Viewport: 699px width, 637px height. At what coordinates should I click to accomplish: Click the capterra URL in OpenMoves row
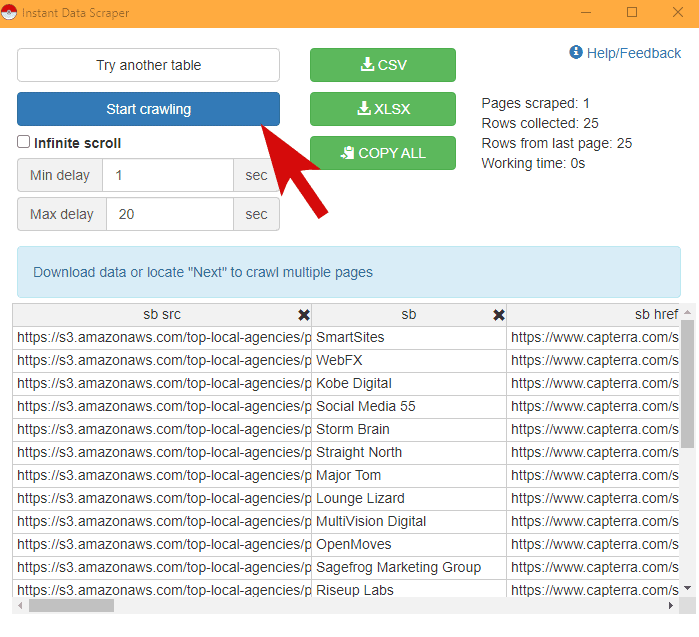point(595,544)
